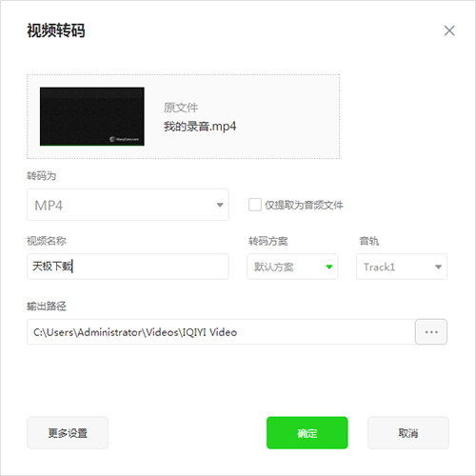Click the file name 我的录音.mp4

200,127
